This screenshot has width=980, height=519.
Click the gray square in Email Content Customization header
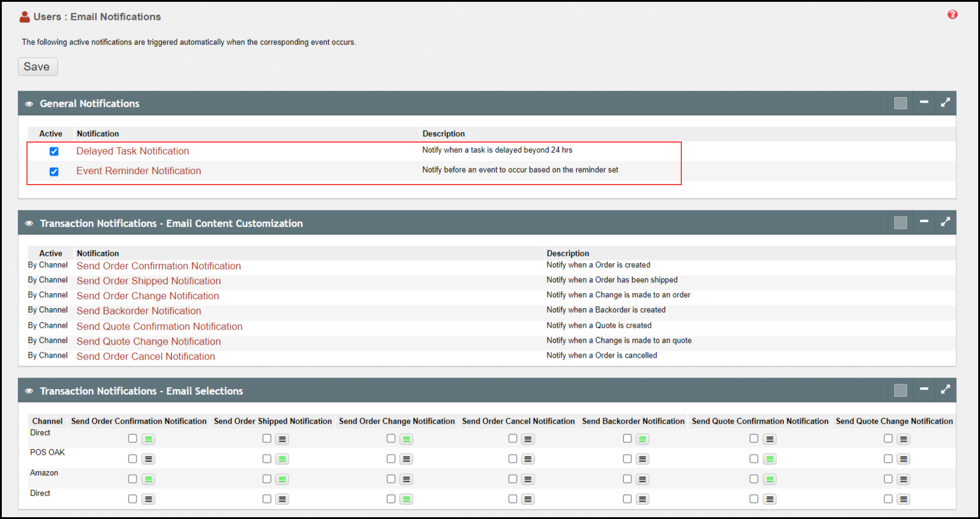coord(901,223)
